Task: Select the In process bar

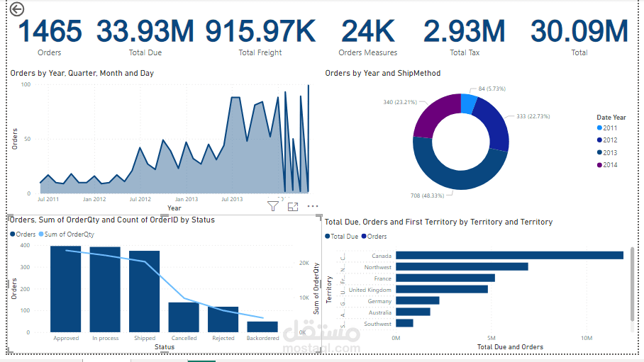Action: click(x=105, y=289)
